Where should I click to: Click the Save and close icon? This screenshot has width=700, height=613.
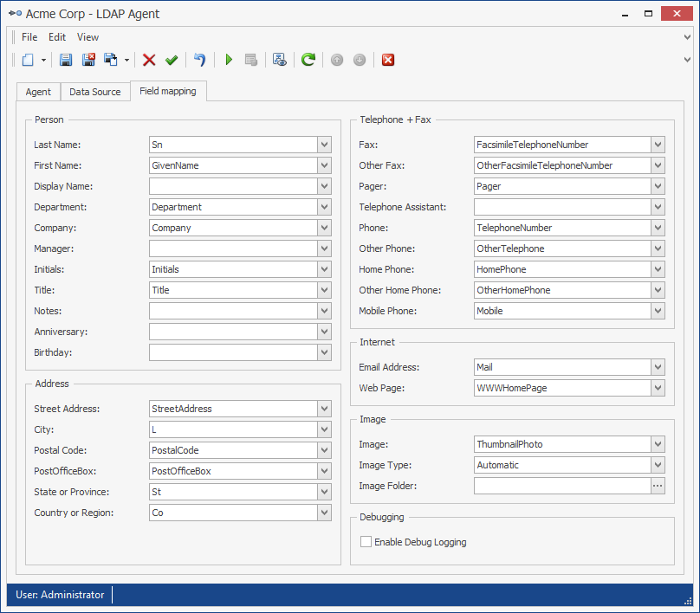point(88,60)
